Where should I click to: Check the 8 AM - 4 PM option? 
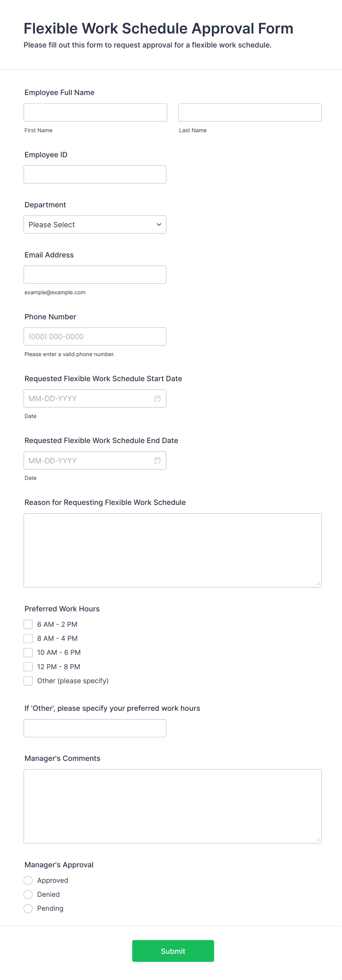pos(28,638)
